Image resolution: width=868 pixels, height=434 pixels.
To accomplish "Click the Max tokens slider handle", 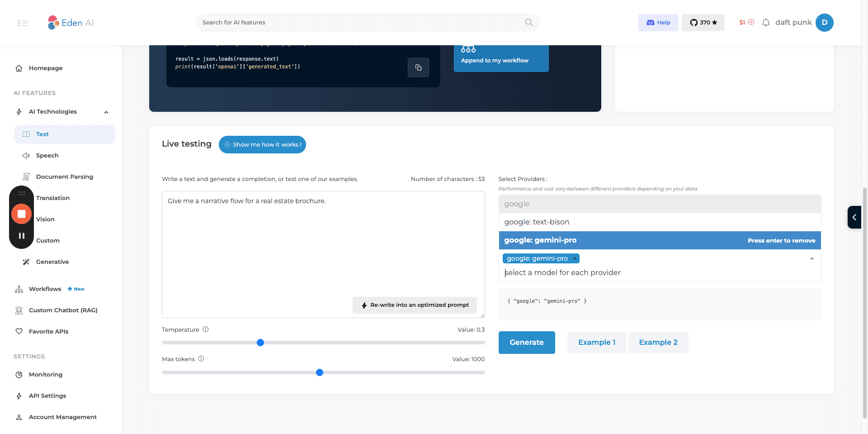I will point(320,372).
